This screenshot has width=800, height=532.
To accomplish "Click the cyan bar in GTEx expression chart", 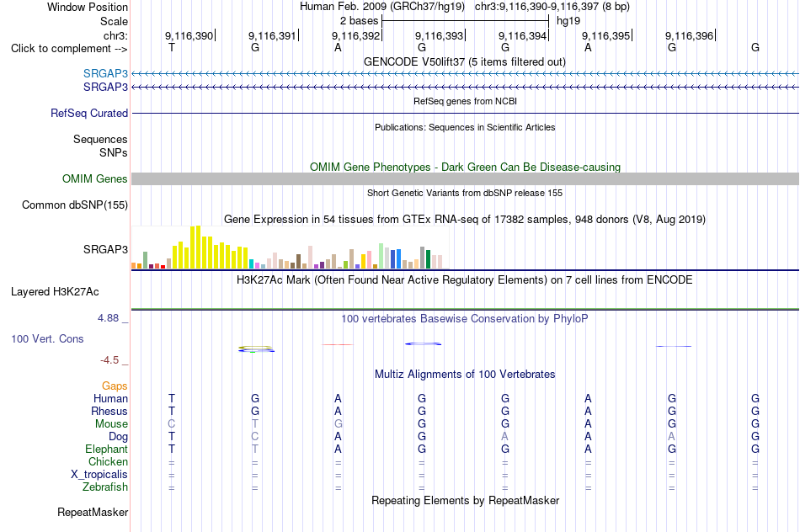I will click(x=252, y=263).
